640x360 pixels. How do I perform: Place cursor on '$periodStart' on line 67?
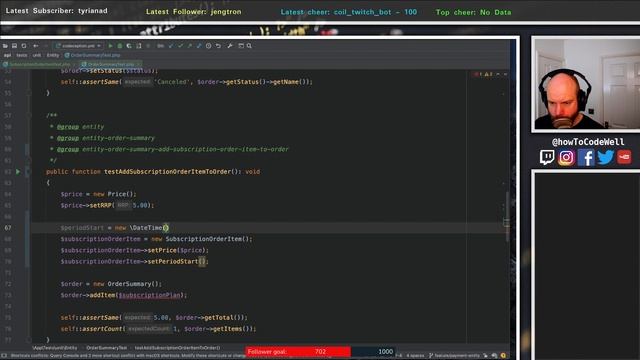pyautogui.click(x=82, y=228)
